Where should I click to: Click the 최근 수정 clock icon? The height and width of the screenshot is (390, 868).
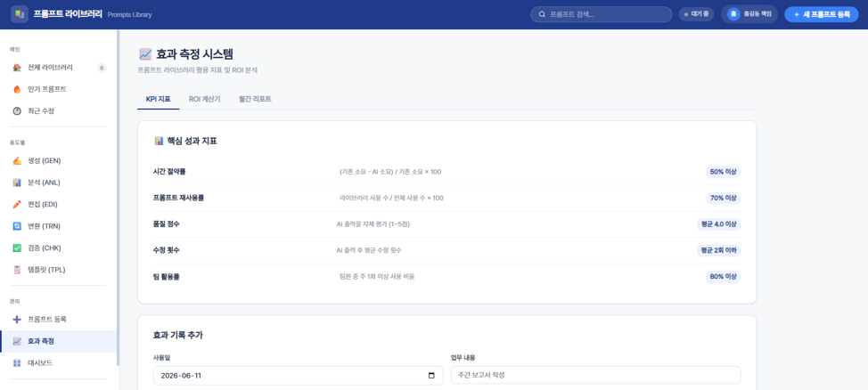[17, 111]
